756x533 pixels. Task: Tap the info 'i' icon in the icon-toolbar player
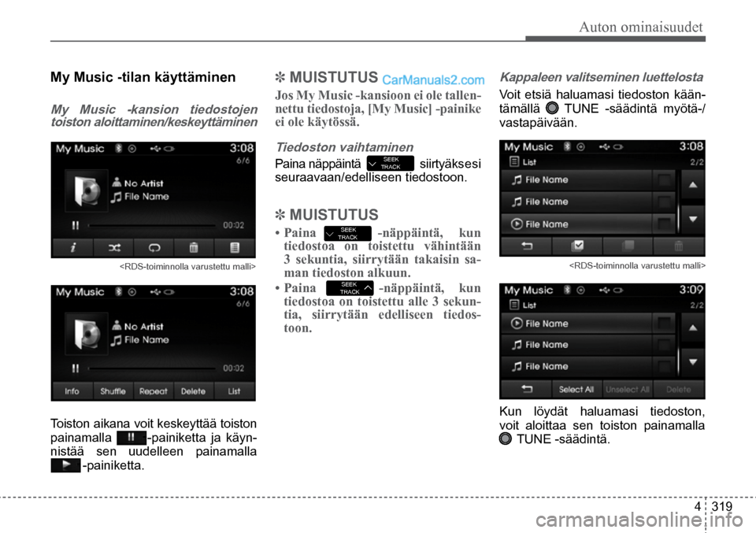click(x=72, y=248)
